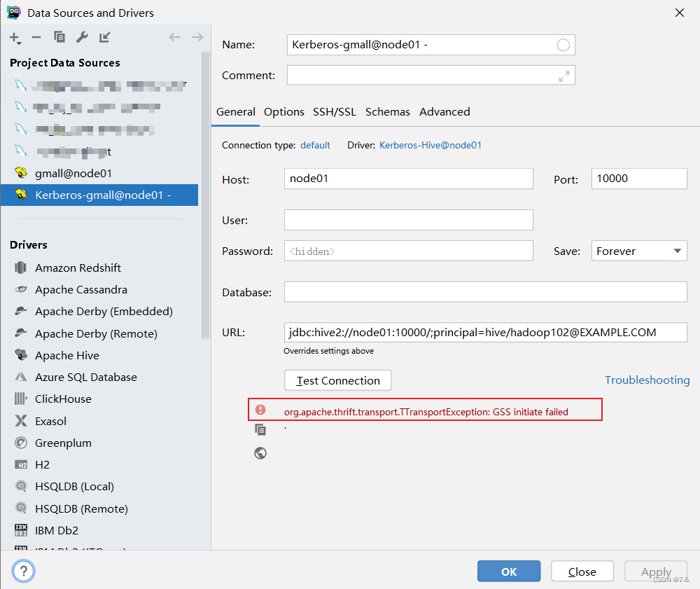Click into the Host field containing node01
Image resolution: width=700 pixels, height=589 pixels.
tap(409, 179)
